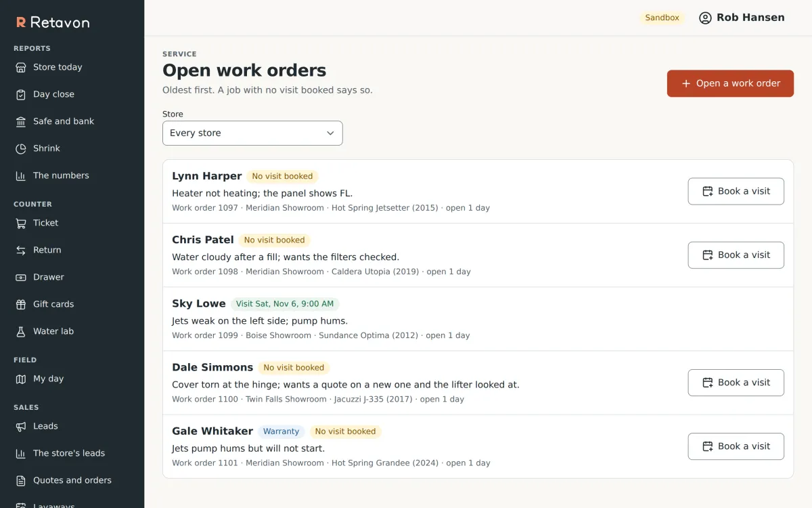Click Work order 1099 details line
The image size is (812, 508).
pos(321,335)
